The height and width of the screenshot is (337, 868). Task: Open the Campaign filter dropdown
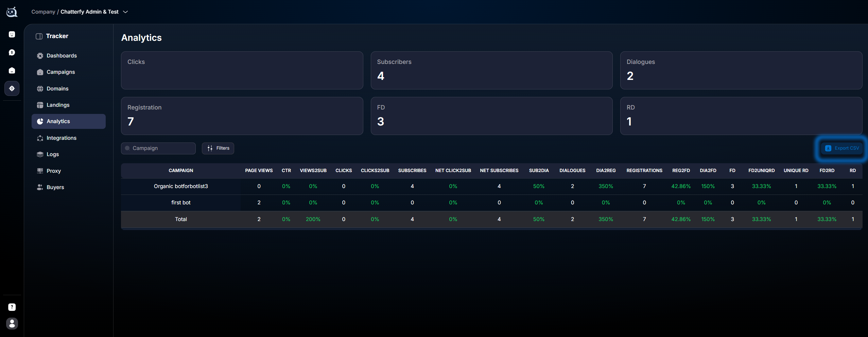(158, 148)
